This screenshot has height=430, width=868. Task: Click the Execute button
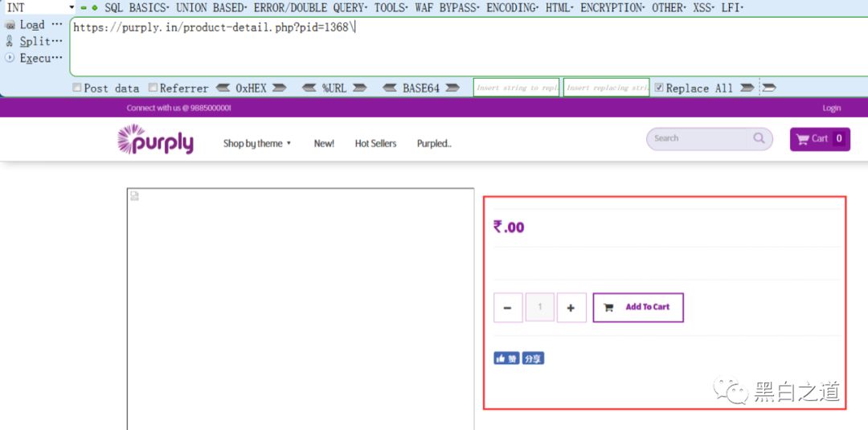34,58
